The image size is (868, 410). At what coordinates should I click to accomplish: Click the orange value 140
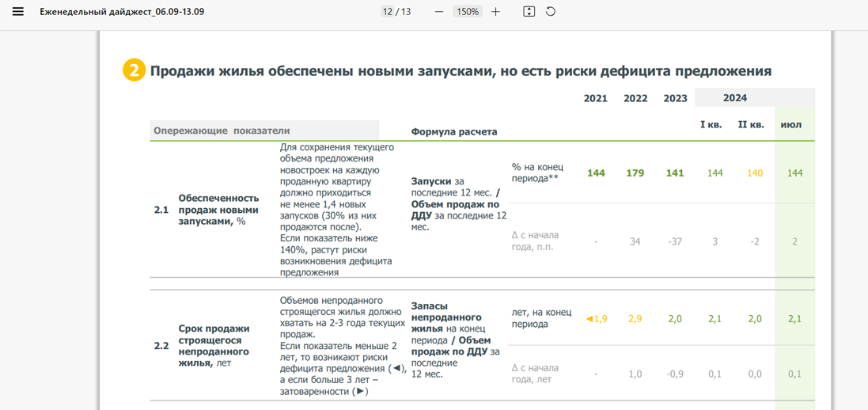pos(755,173)
